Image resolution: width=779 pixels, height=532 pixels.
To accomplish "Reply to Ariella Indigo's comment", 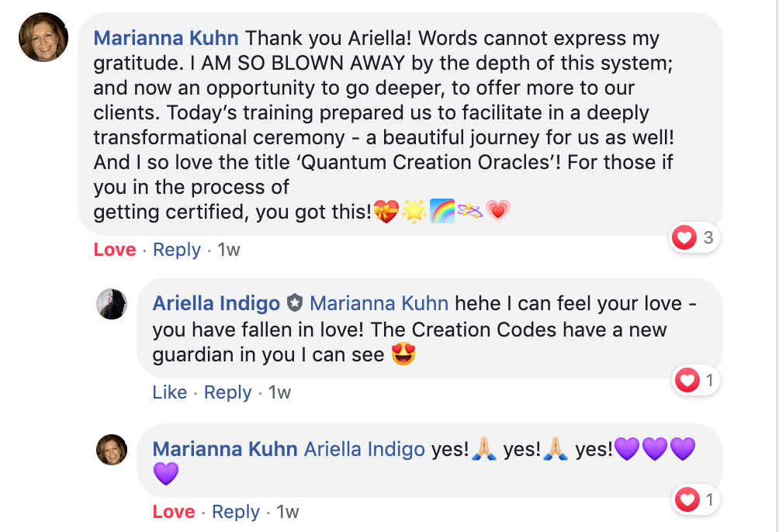I will pyautogui.click(x=228, y=392).
